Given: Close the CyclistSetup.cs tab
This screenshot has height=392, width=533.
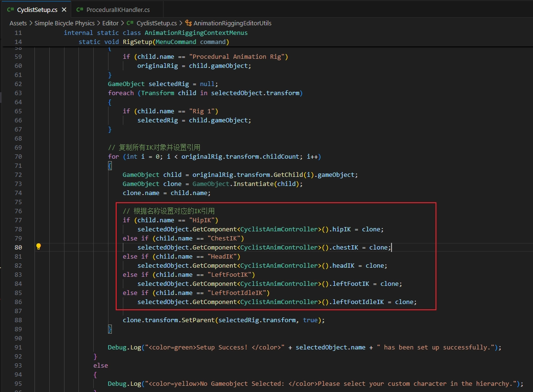Looking at the screenshot, I should pyautogui.click(x=64, y=10).
